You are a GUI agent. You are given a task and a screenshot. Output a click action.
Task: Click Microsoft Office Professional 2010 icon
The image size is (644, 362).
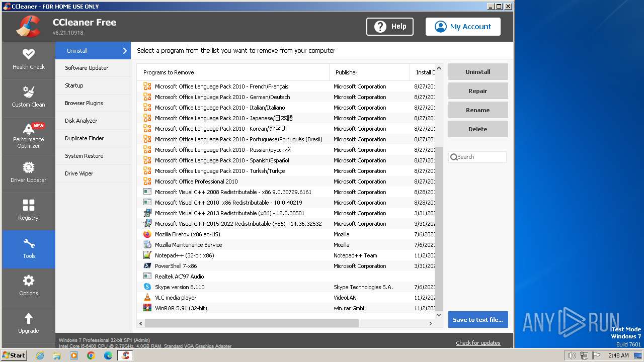click(147, 182)
